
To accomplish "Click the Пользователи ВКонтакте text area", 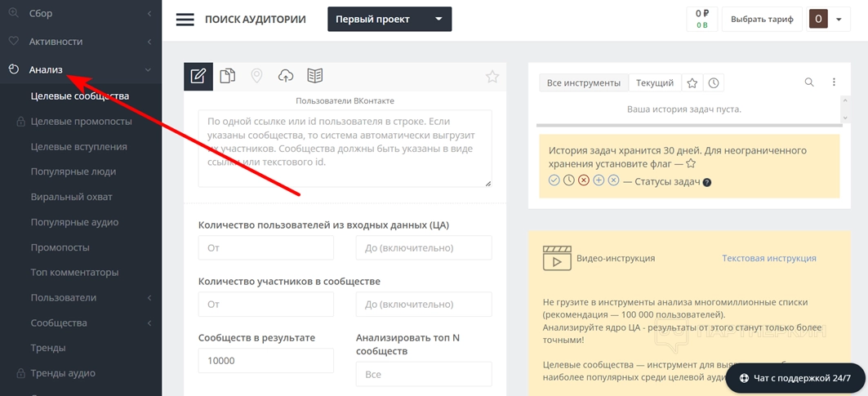I will 345,149.
